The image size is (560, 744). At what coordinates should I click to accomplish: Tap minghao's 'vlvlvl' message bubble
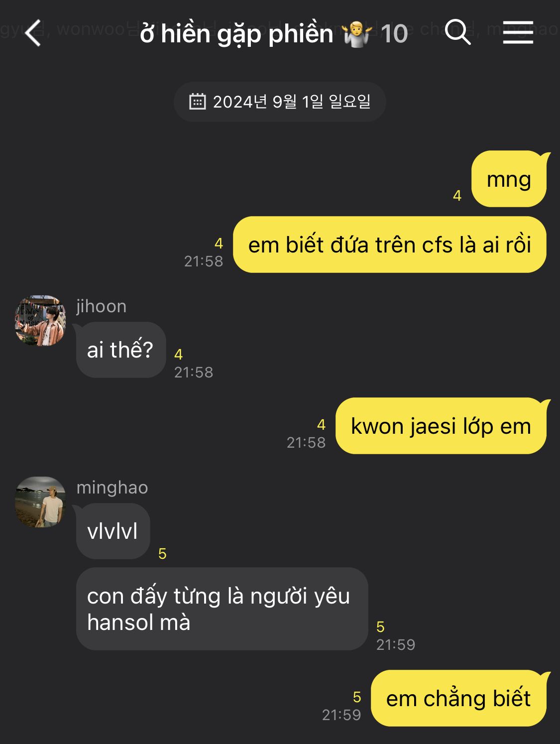tap(112, 531)
